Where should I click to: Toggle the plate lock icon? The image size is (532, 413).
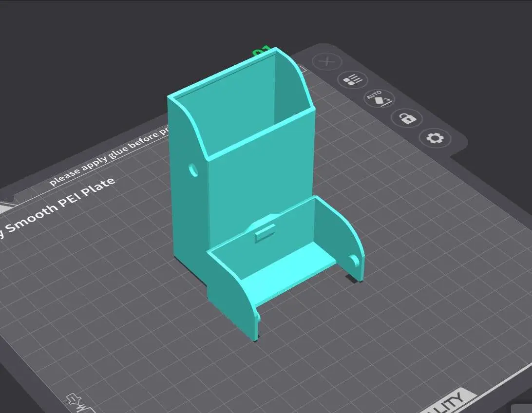pyautogui.click(x=406, y=118)
